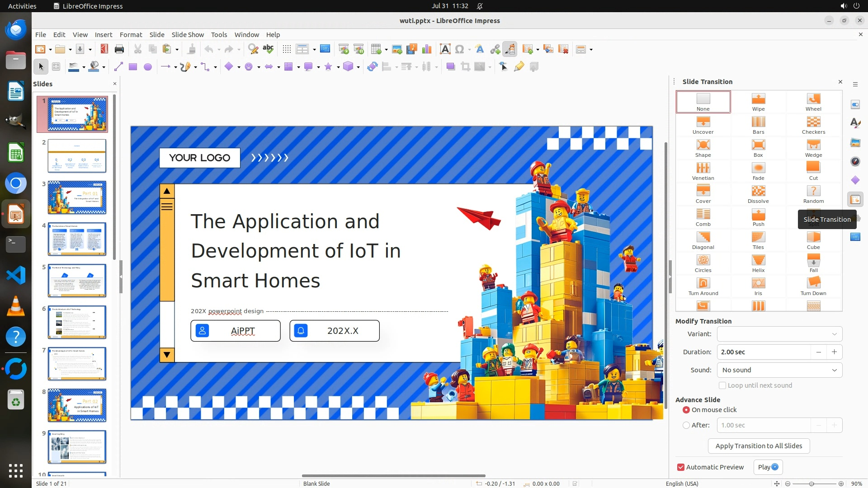Viewport: 868px width, 488px height.
Task: Open the Slide Show menu
Action: tap(187, 34)
